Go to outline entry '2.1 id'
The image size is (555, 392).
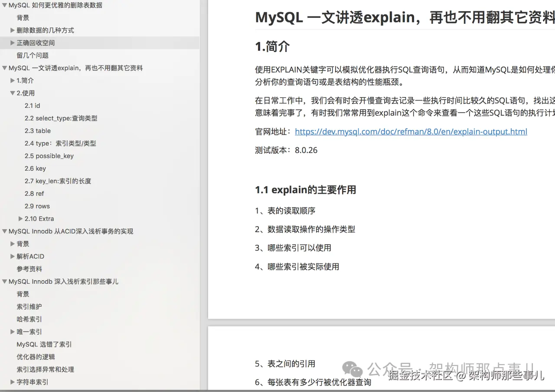(33, 106)
